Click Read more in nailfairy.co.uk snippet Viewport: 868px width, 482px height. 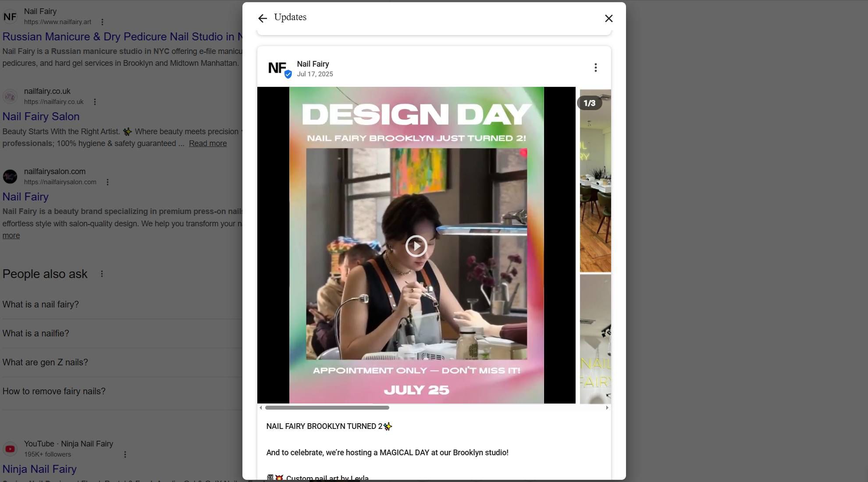(208, 143)
